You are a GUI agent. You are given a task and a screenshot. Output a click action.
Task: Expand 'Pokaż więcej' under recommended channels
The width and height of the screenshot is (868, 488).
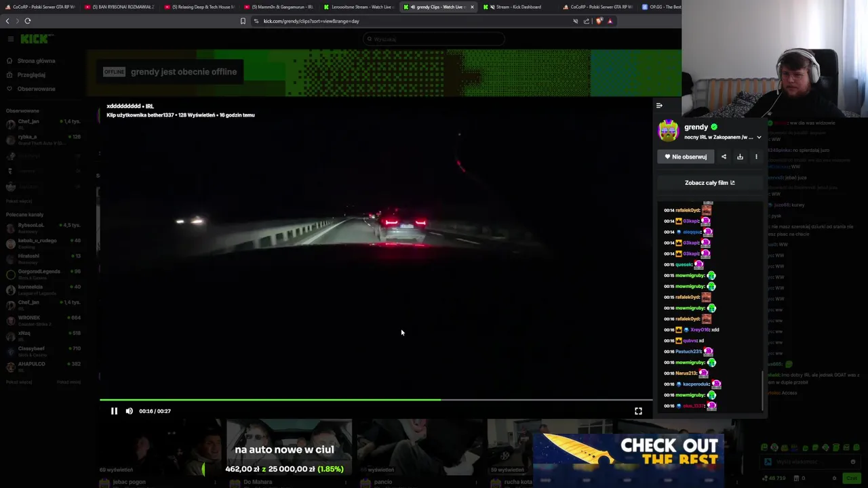pos(19,382)
